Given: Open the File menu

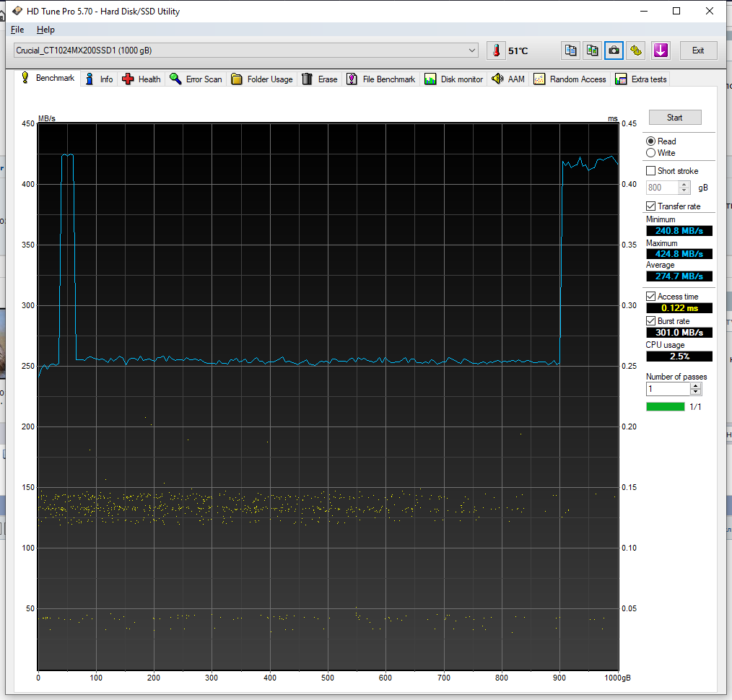Looking at the screenshot, I should (17, 30).
